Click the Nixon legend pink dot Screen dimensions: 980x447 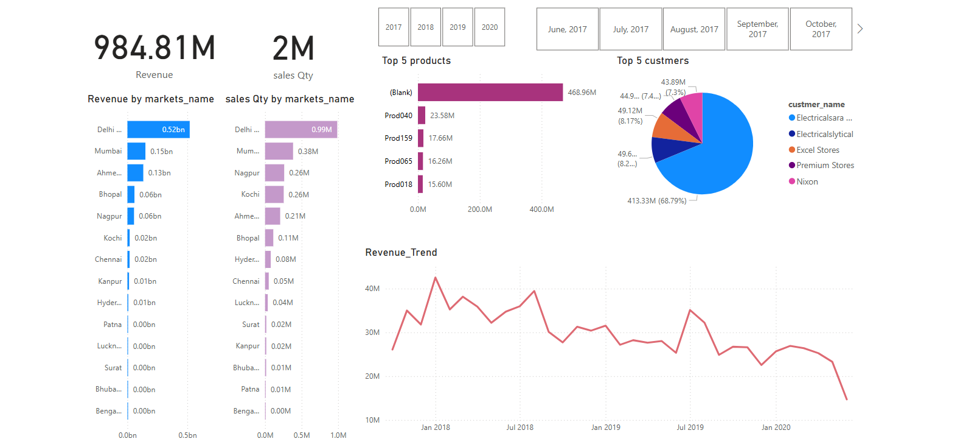point(792,181)
